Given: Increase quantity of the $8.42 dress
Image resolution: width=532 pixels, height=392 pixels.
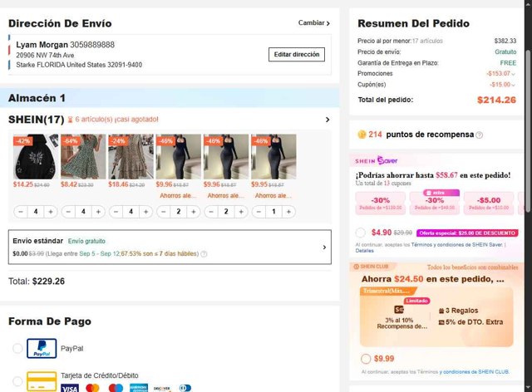Looking at the screenshot, I should 98,212.
